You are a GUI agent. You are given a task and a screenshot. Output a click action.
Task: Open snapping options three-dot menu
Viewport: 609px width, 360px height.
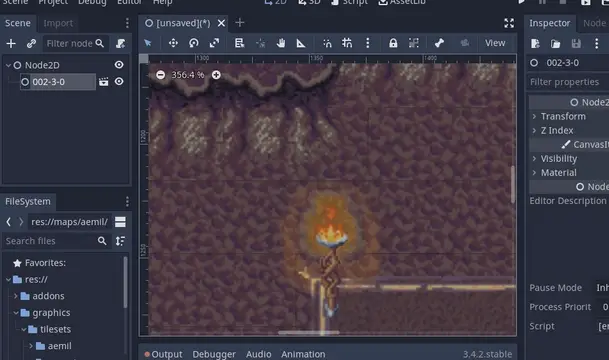pos(367,43)
